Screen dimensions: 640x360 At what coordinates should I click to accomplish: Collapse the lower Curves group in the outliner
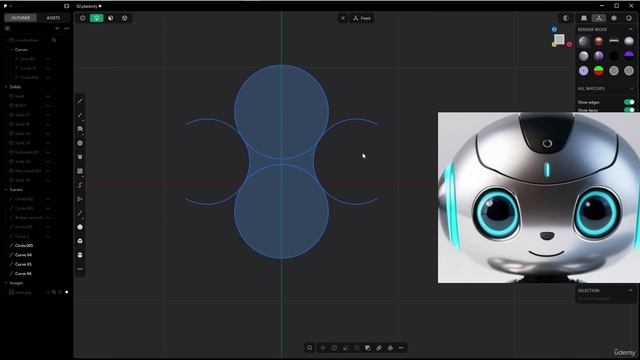[x=6, y=190]
